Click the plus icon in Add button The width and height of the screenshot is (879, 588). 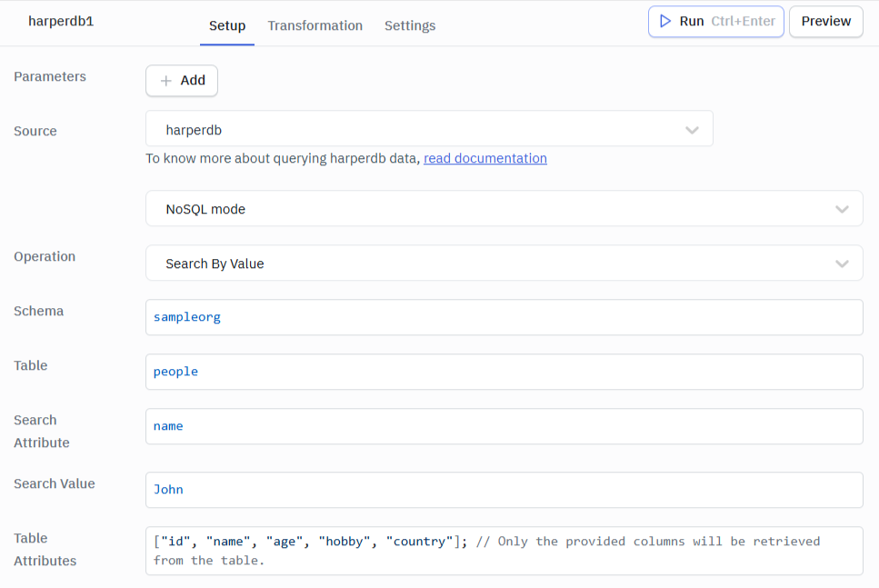(166, 81)
